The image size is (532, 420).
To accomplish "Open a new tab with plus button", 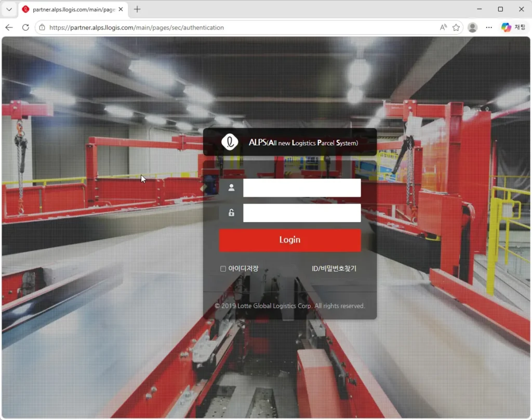I will coord(137,9).
